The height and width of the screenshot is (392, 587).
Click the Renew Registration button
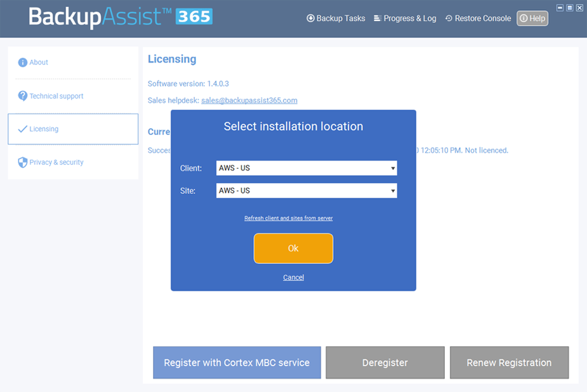pyautogui.click(x=509, y=363)
